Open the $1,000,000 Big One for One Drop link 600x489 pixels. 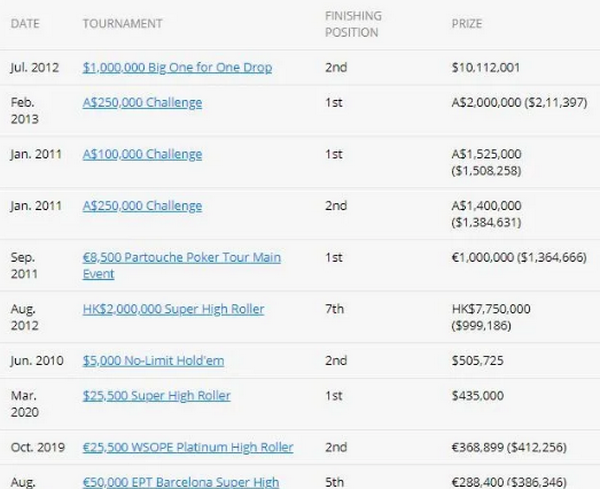pyautogui.click(x=177, y=67)
